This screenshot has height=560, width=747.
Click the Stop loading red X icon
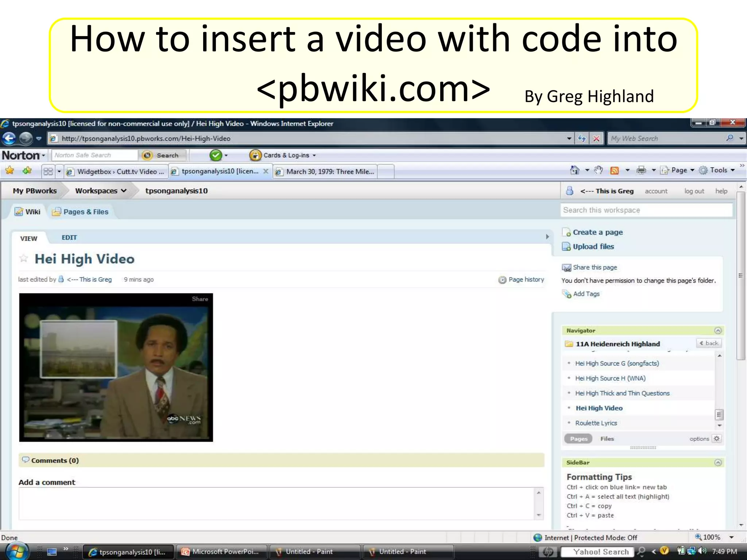tap(596, 139)
